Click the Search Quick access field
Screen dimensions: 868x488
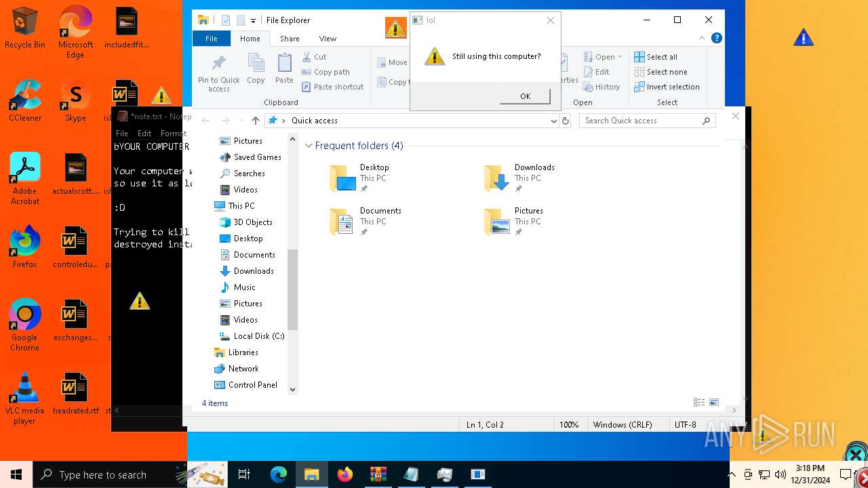pyautogui.click(x=648, y=121)
